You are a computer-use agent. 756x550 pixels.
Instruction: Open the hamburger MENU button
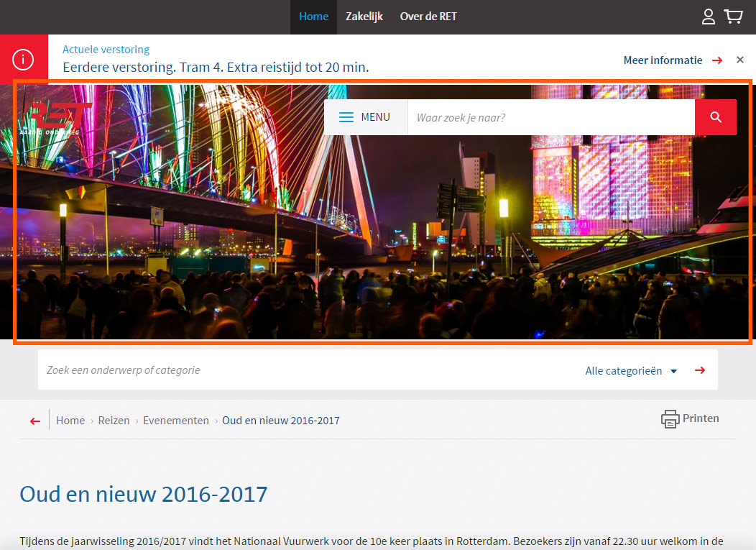coord(366,117)
